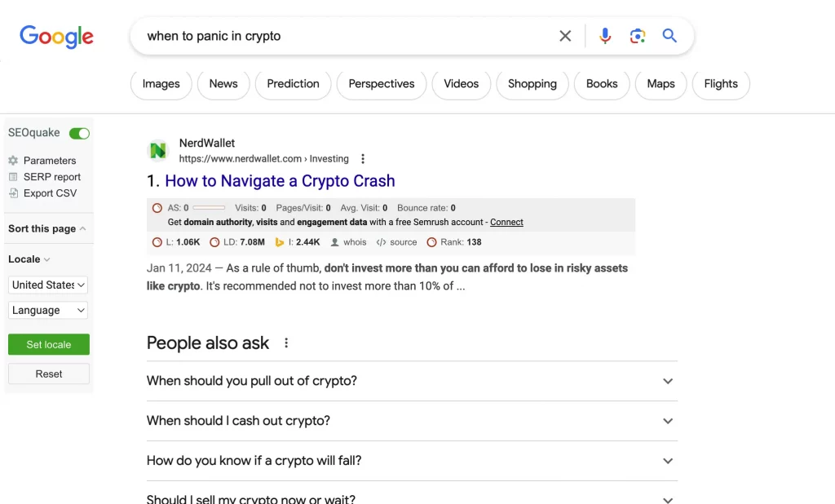The height and width of the screenshot is (504, 835).
Task: Open Google Lens image search icon
Action: click(x=637, y=36)
